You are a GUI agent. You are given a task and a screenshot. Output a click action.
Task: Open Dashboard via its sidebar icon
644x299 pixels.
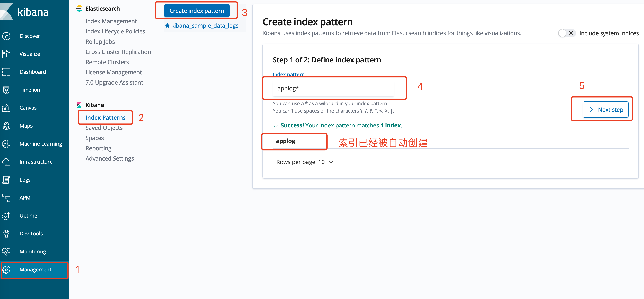click(x=6, y=72)
